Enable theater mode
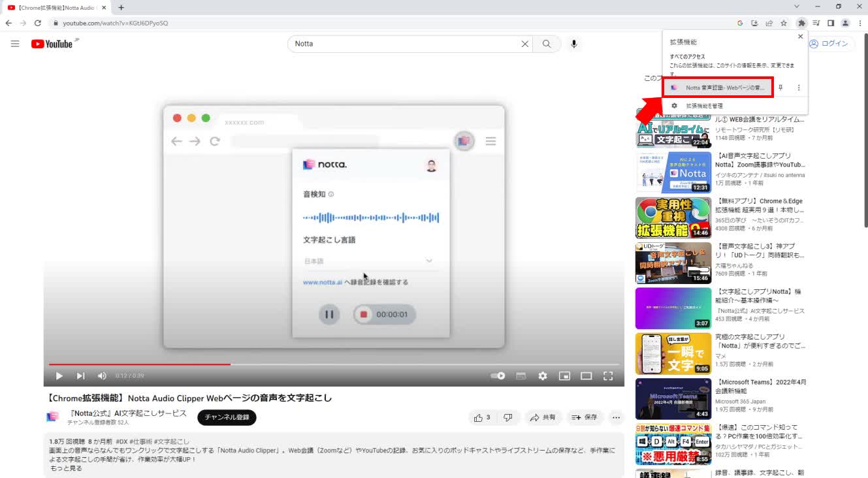Screen dimensions: 868x478 tap(586, 375)
